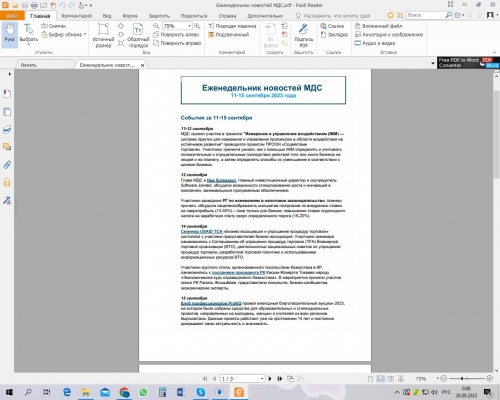Adjust the zoom slider in status bar

pyautogui.click(x=462, y=379)
